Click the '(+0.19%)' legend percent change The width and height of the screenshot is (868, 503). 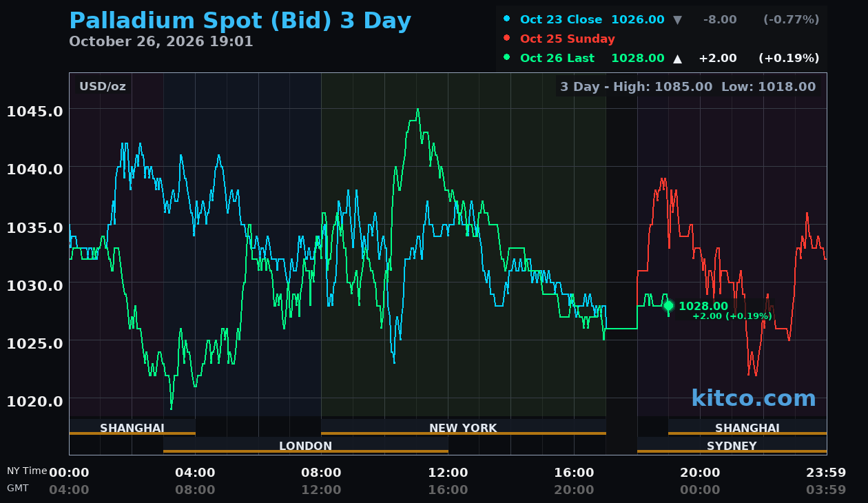(789, 58)
